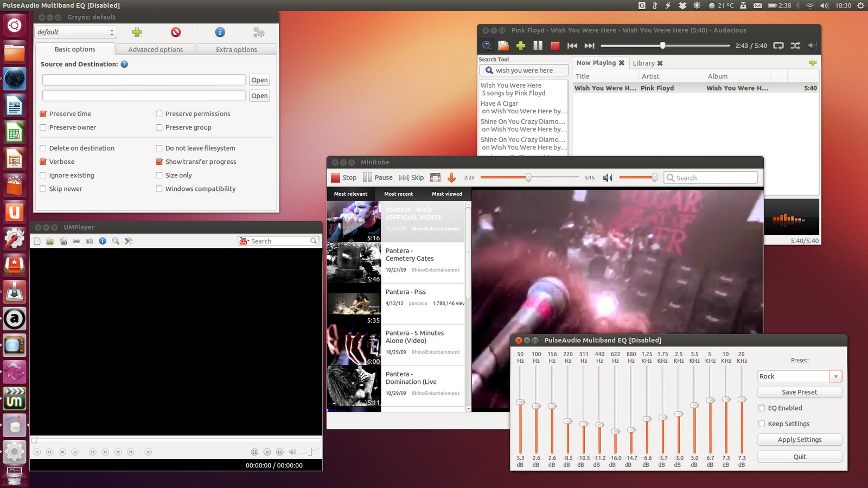Add a new session with Grsync plus icon
Screen dimensions: 868x488
137,33
